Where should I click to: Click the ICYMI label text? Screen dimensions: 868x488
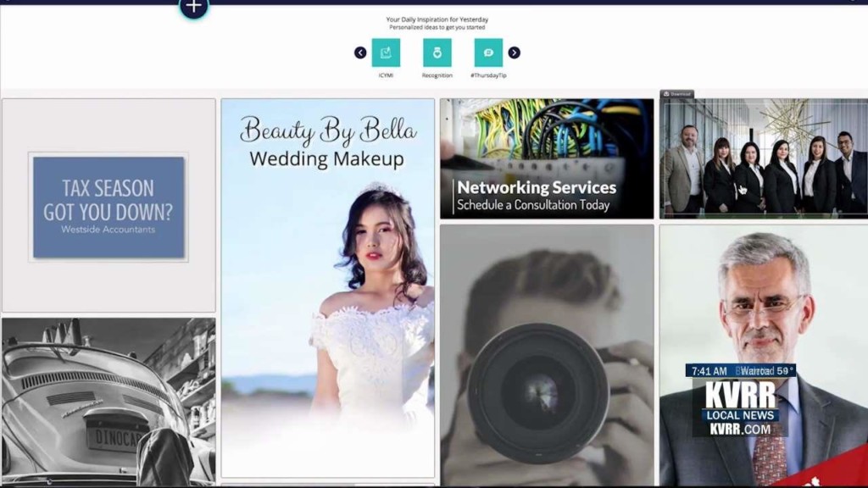(x=386, y=75)
